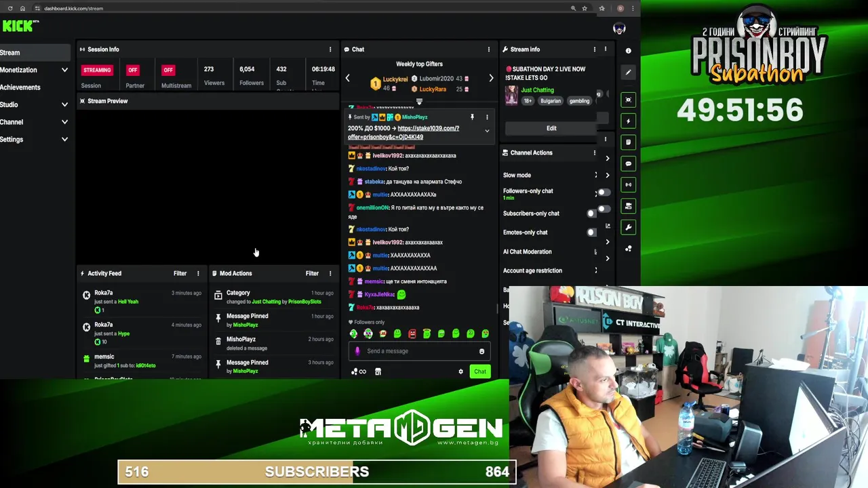The image size is (868, 488).
Task: Click the first green emote in emote row
Action: (x=353, y=333)
